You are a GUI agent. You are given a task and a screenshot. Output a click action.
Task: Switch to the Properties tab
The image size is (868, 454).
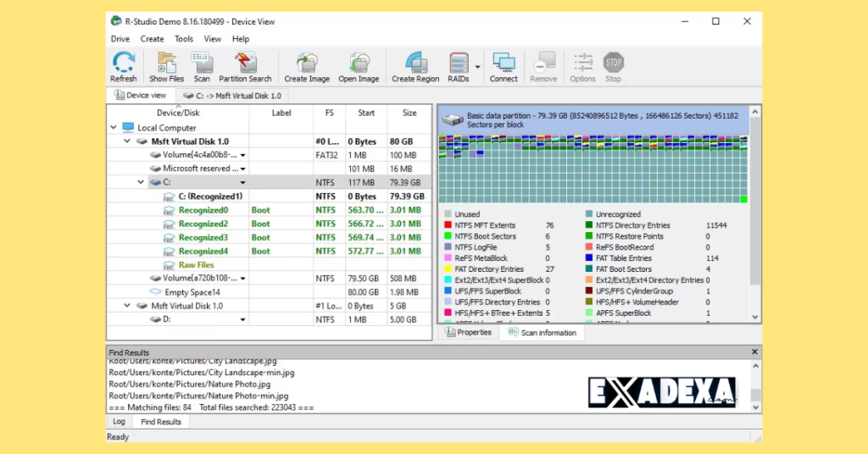tap(468, 332)
